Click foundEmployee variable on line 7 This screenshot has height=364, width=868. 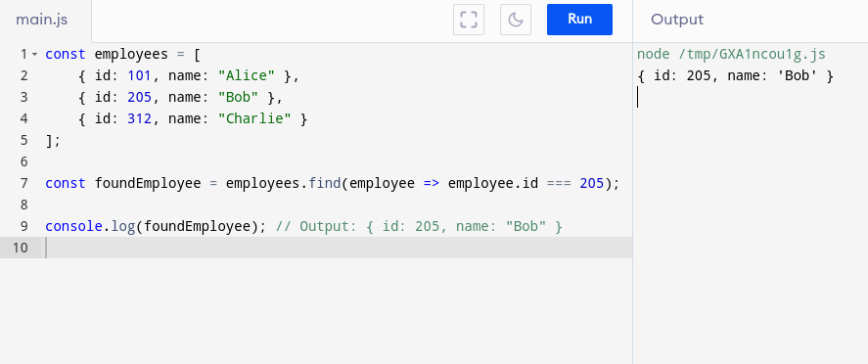[148, 184]
